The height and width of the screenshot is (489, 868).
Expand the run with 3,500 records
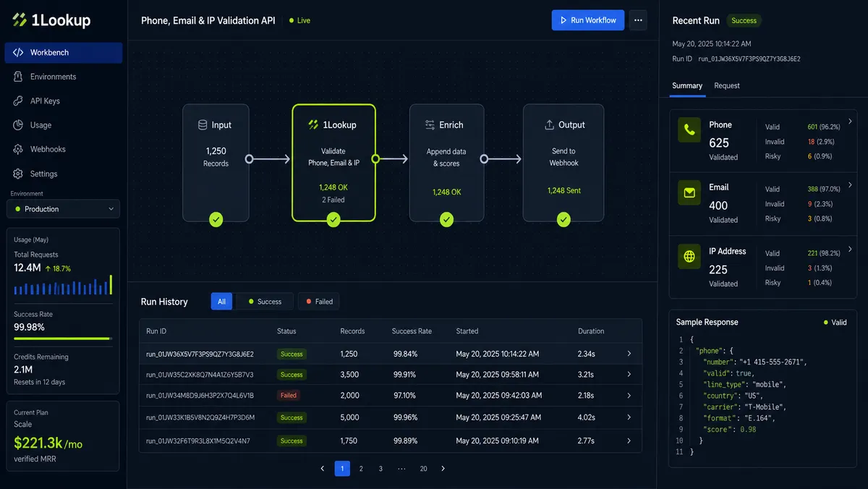[629, 375]
